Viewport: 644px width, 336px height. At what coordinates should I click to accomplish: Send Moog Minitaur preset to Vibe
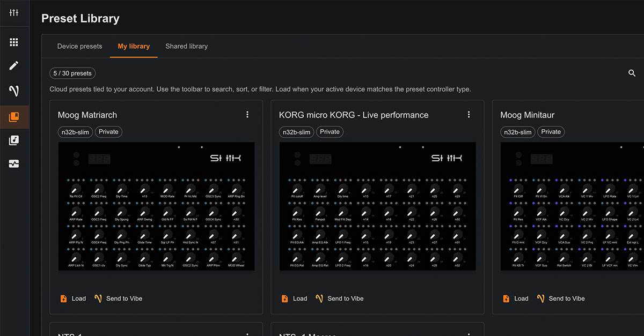tap(560, 298)
